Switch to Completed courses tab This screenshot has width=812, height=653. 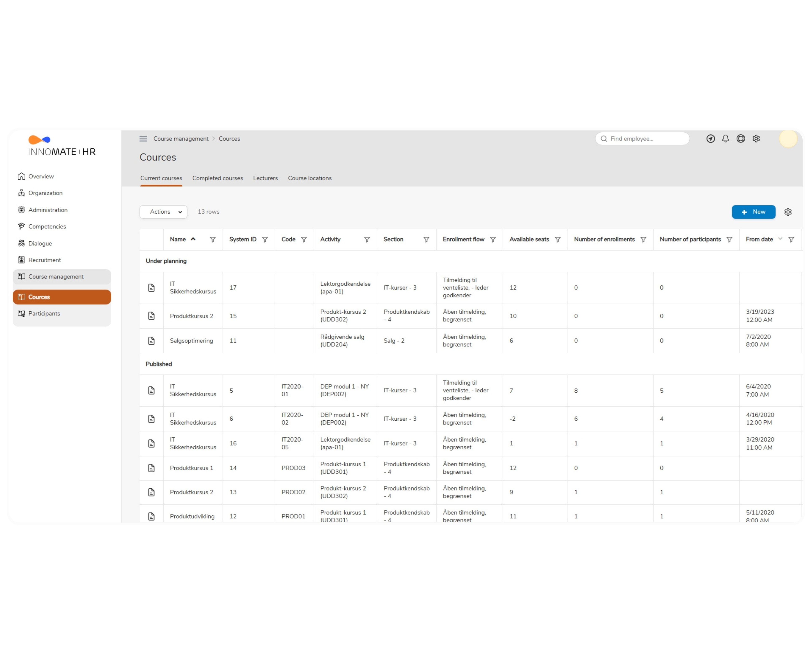(x=217, y=178)
